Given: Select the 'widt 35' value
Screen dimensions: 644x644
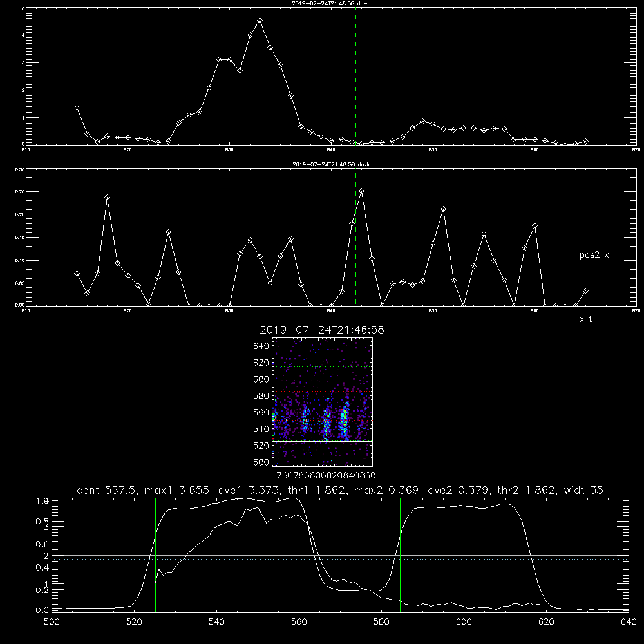Looking at the screenshot, I should coord(583,490).
